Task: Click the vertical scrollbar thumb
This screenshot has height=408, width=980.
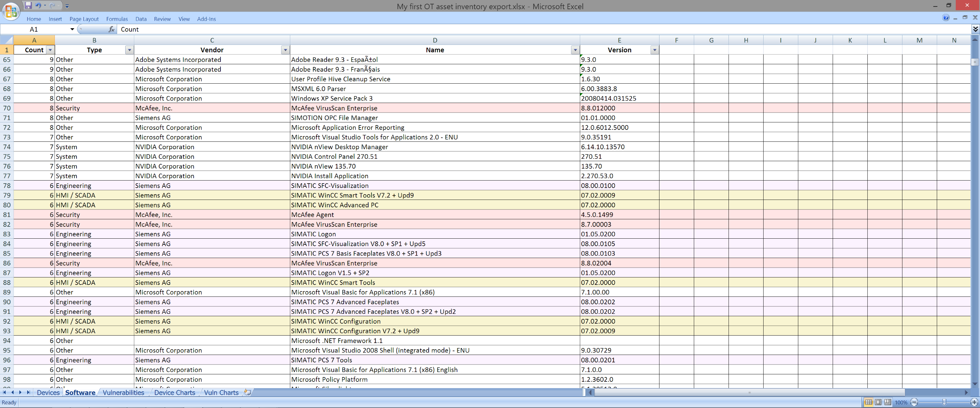Action: [x=975, y=62]
